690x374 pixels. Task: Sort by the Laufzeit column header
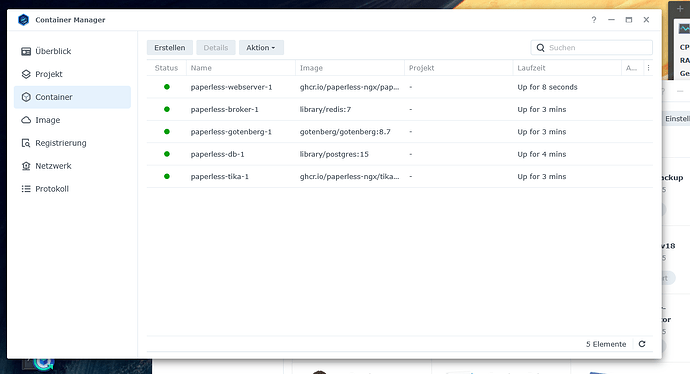coord(567,68)
